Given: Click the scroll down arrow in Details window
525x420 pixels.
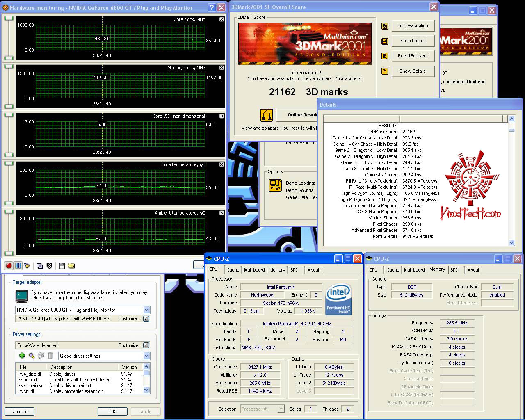Looking at the screenshot, I should pos(511,242).
